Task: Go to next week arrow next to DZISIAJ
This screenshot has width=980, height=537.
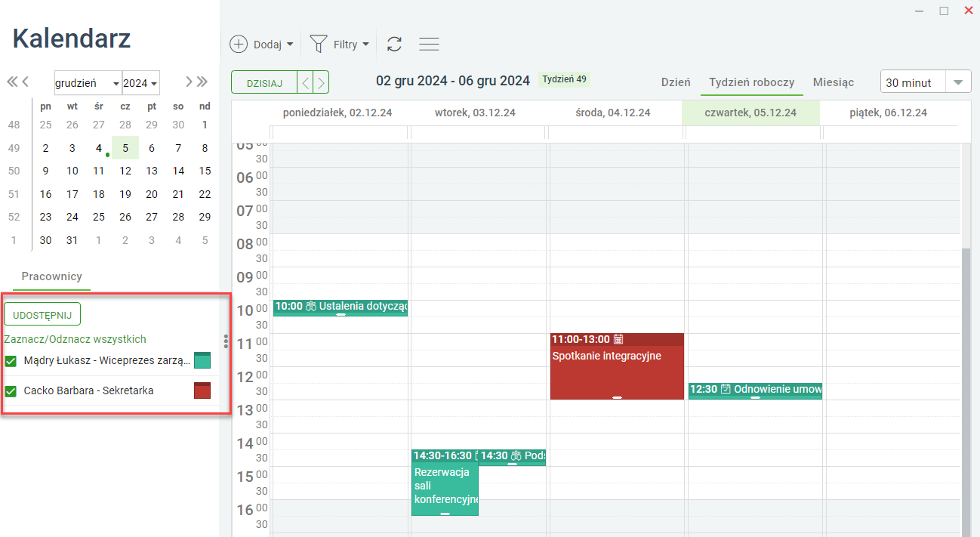Action: click(x=321, y=82)
